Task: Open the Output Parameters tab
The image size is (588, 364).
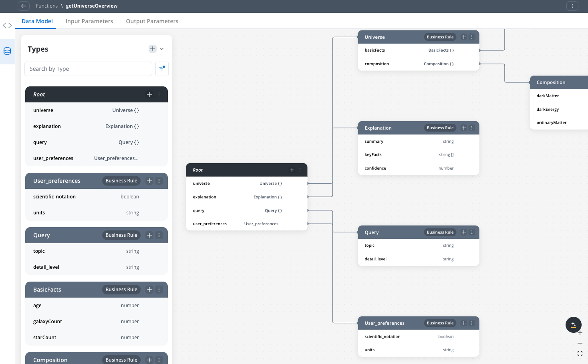Action: [x=152, y=21]
